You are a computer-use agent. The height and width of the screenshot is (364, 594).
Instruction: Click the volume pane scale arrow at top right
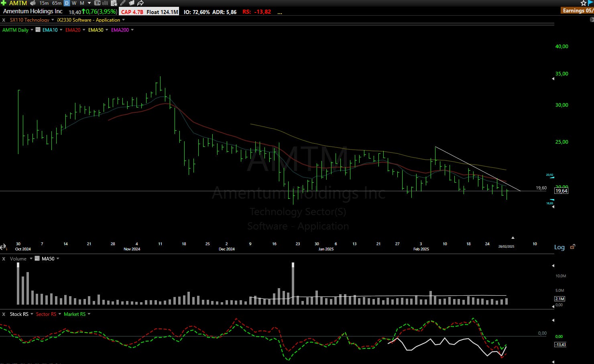pos(553,266)
